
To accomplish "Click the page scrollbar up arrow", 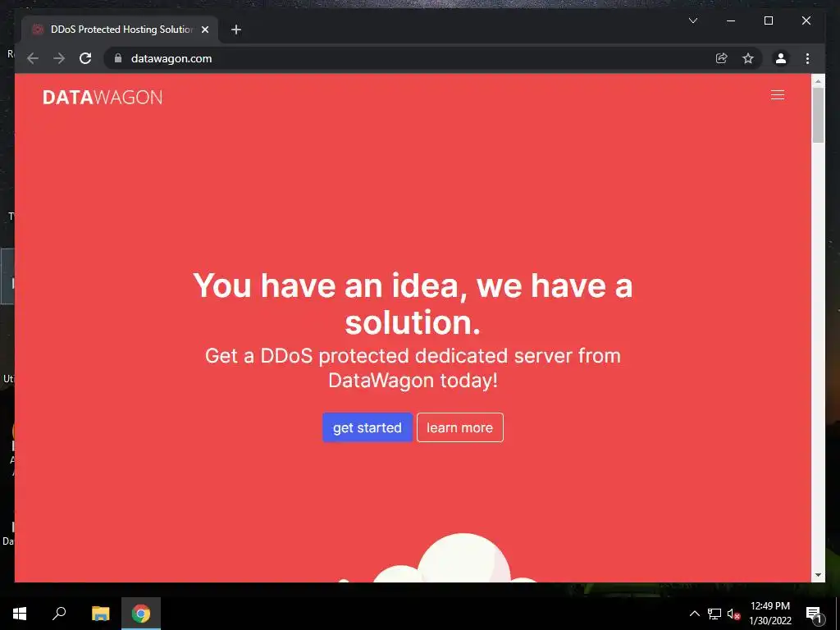I will 818,82.
